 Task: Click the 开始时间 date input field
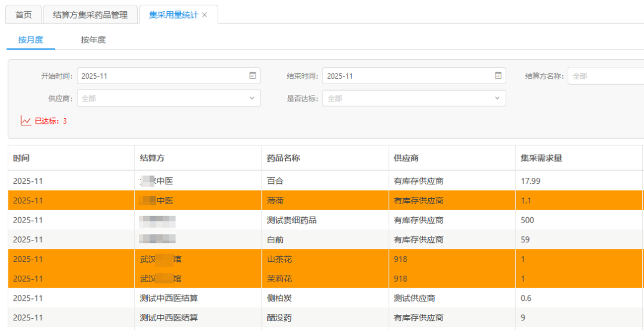[161, 76]
